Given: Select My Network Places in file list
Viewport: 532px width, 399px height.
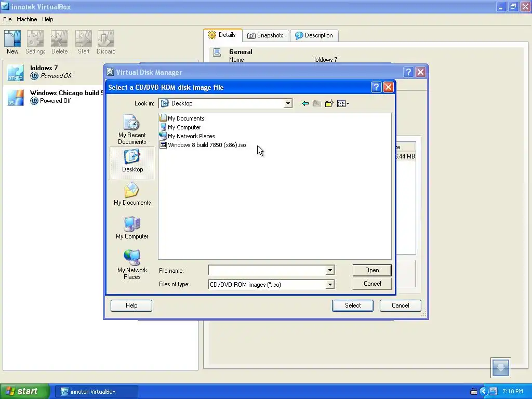Looking at the screenshot, I should (187, 136).
